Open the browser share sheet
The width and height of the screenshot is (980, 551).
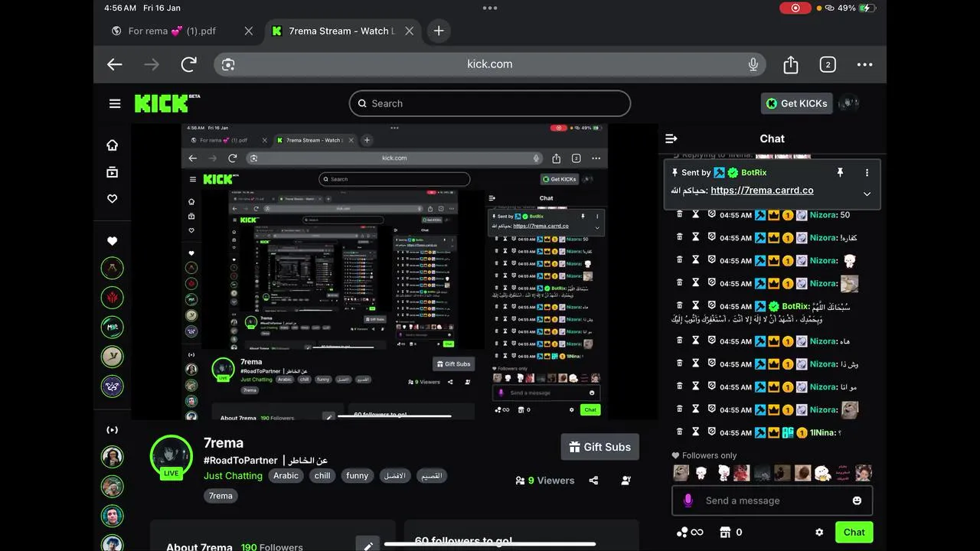pos(791,64)
